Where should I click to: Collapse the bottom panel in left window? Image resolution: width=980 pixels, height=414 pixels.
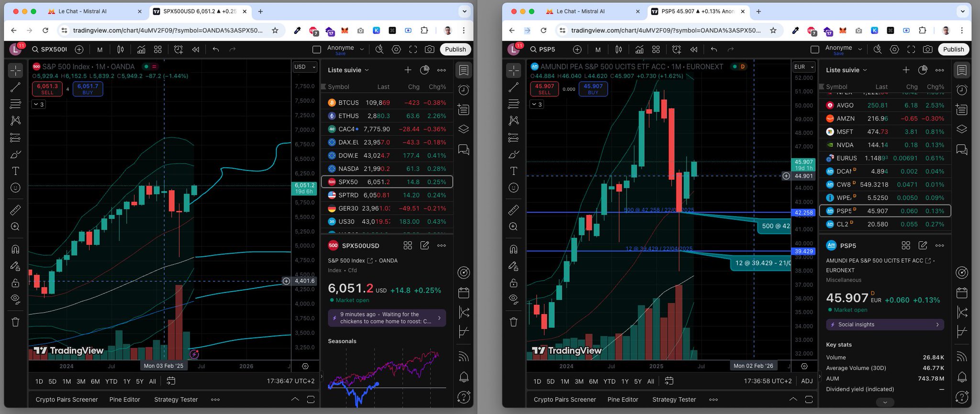tap(295, 399)
